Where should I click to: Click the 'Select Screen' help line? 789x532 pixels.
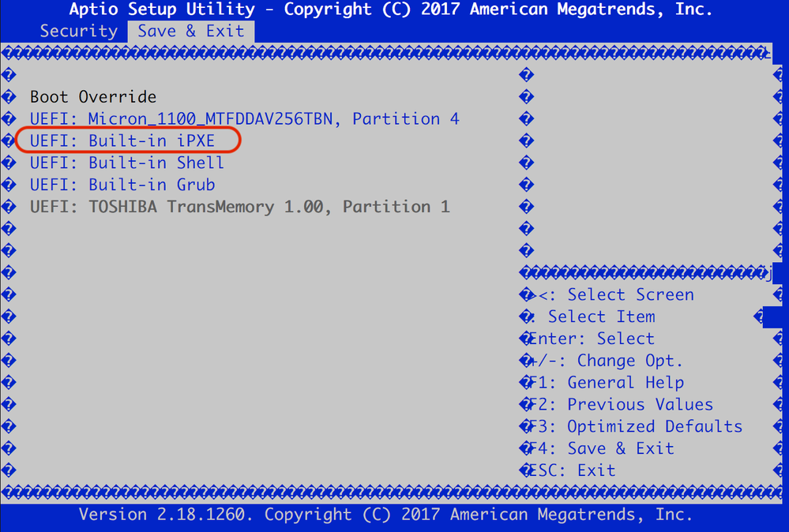coord(616,294)
